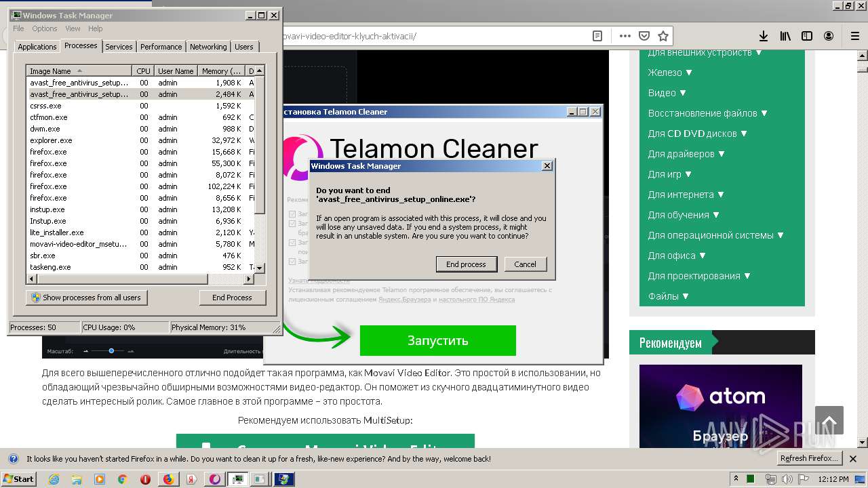This screenshot has width=868, height=488.
Task: Launch Internet Explorer from taskbar
Action: pyautogui.click(x=54, y=479)
